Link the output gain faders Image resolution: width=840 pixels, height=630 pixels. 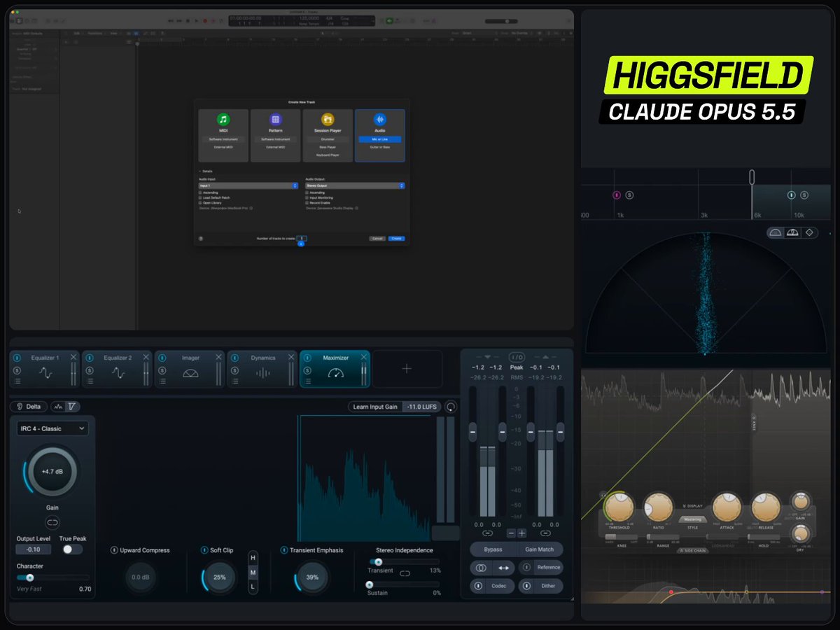(545, 533)
